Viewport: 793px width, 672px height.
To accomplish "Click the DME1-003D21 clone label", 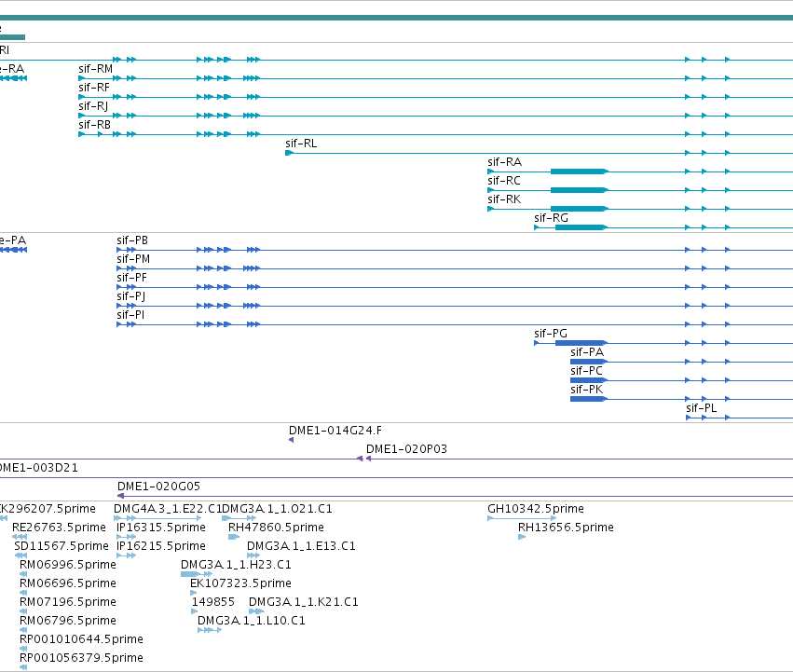I will [38, 468].
